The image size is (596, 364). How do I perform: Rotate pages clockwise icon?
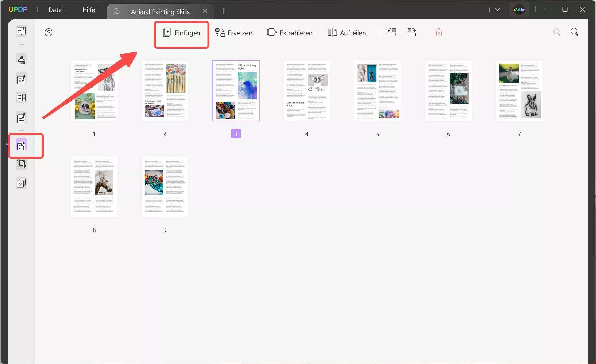(x=411, y=32)
